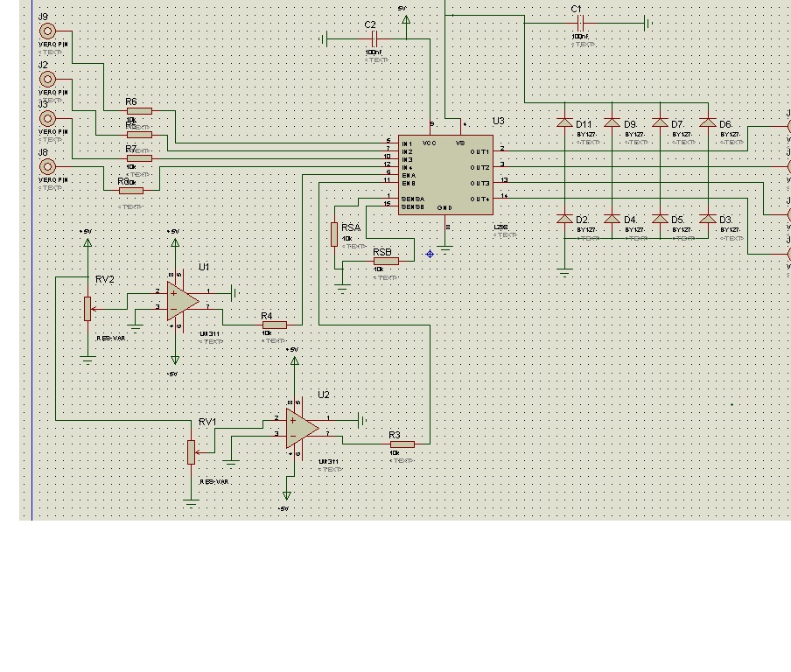Click the U3 reference label

coord(499,121)
